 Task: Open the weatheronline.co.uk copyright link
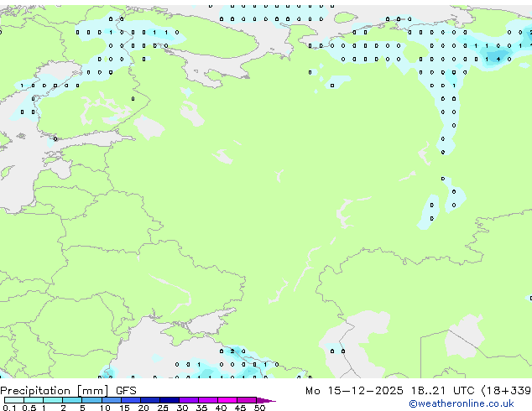461,403
